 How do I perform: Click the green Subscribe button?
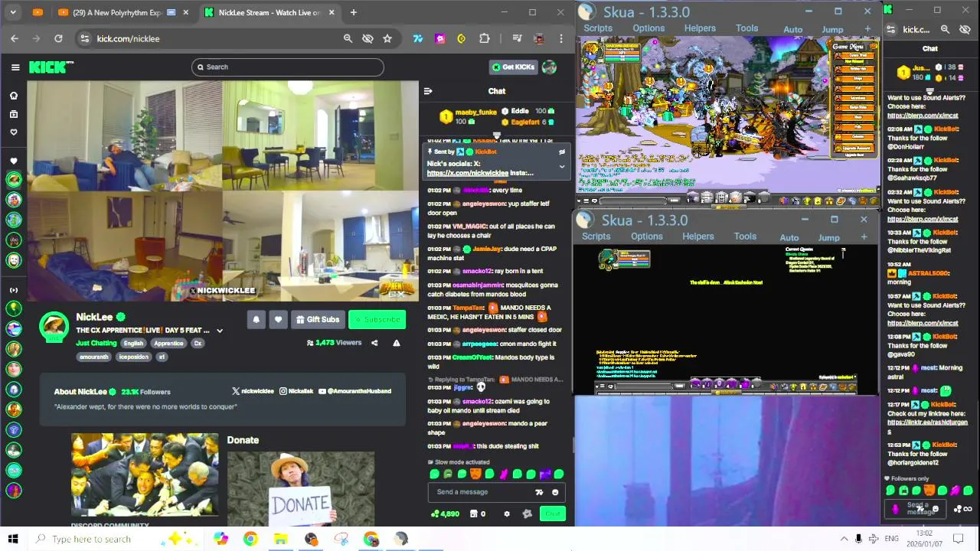pos(377,319)
